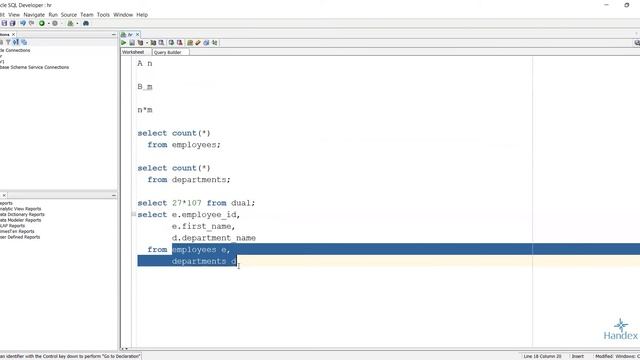Minimize the Connections panel
640x360 pixels.
tap(114, 35)
